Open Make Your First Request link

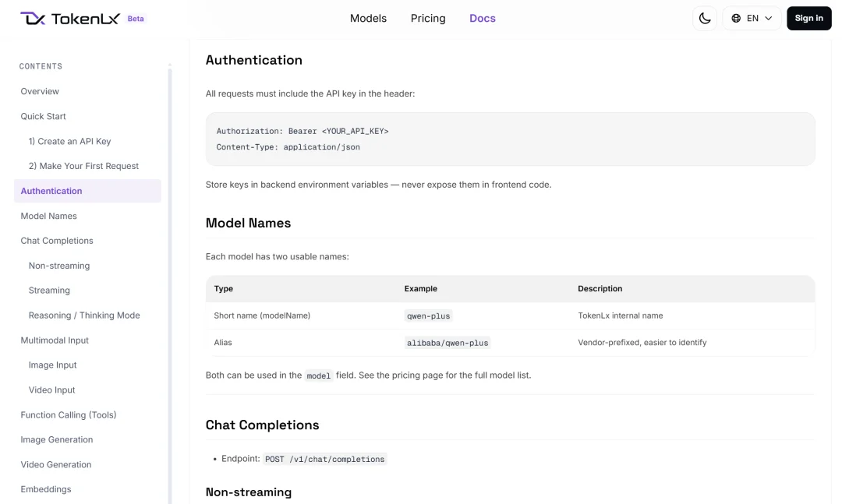point(83,166)
